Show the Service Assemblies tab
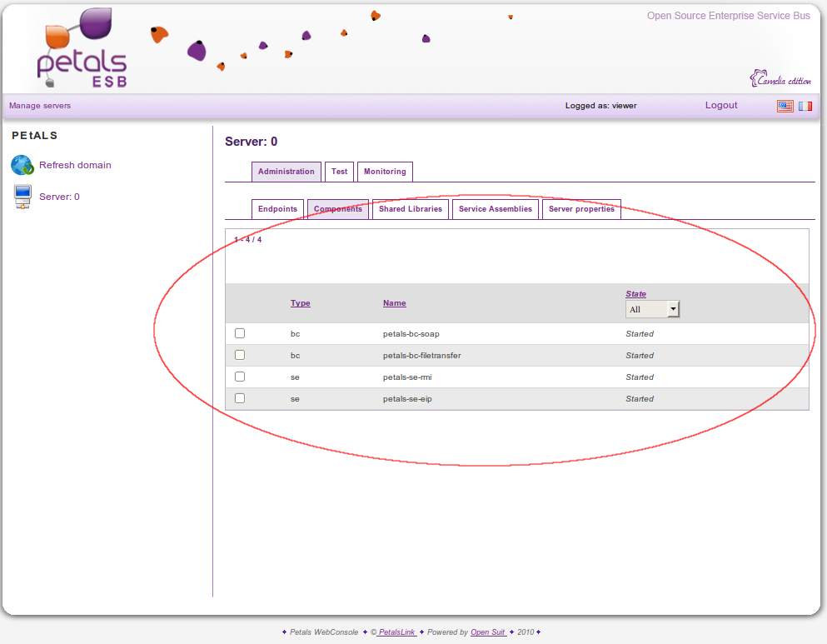Viewport: 827px width, 644px height. point(495,209)
